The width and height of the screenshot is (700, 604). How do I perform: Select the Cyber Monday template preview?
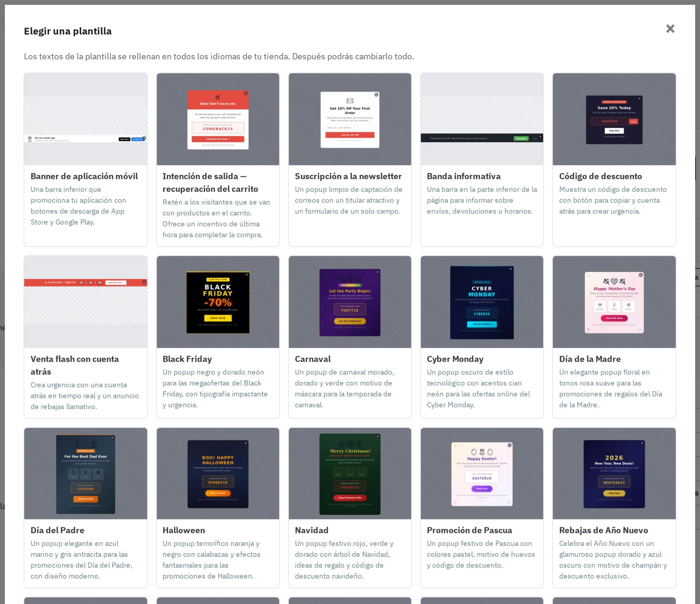click(x=482, y=302)
